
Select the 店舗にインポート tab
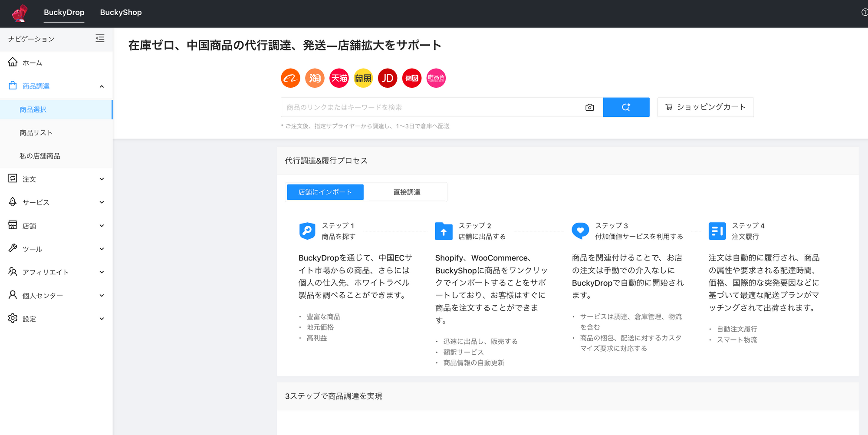[x=325, y=192]
